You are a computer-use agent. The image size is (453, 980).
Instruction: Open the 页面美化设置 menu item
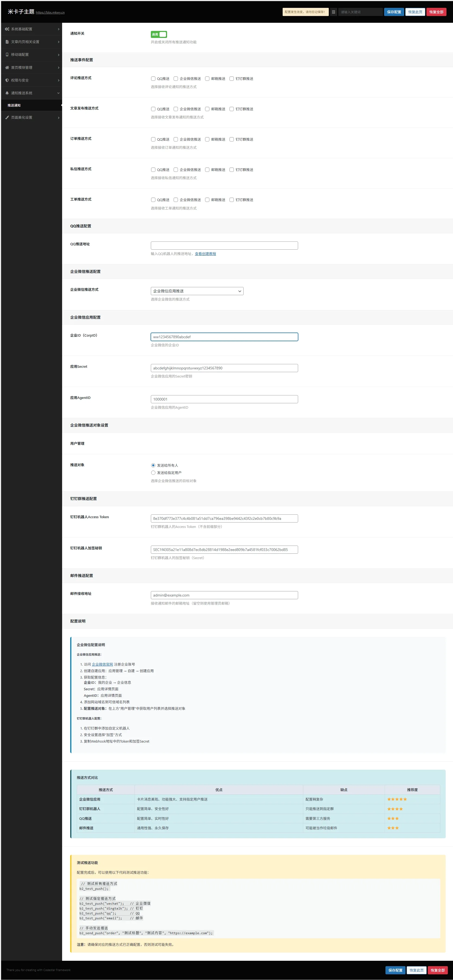(22, 118)
